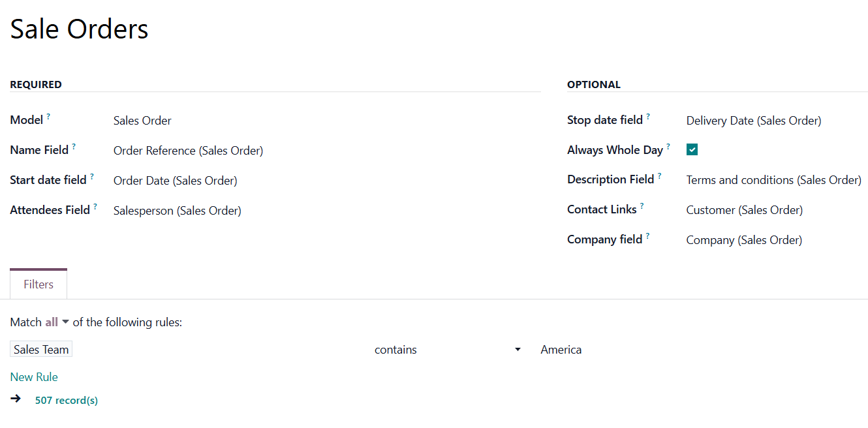Uncheck the Always Whole Day checkbox
The height and width of the screenshot is (428, 868).
[692, 150]
